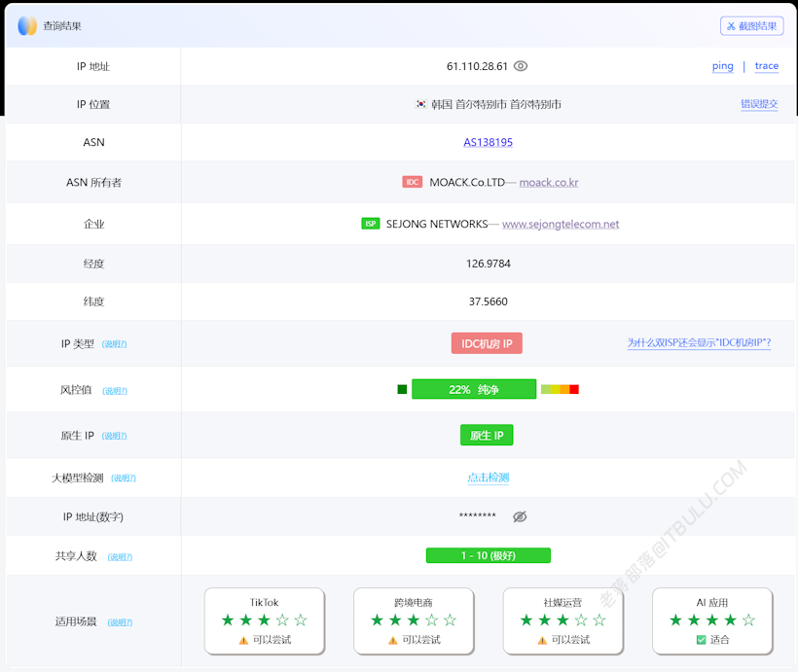The image size is (798, 672).
Task: Select the AI 应用 scenario card
Action: tap(712, 621)
